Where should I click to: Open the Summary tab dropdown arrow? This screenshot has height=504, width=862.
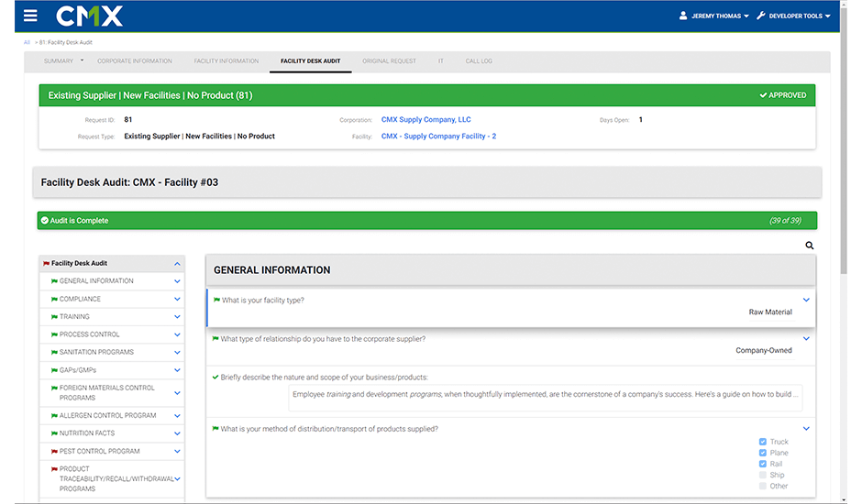(x=82, y=60)
